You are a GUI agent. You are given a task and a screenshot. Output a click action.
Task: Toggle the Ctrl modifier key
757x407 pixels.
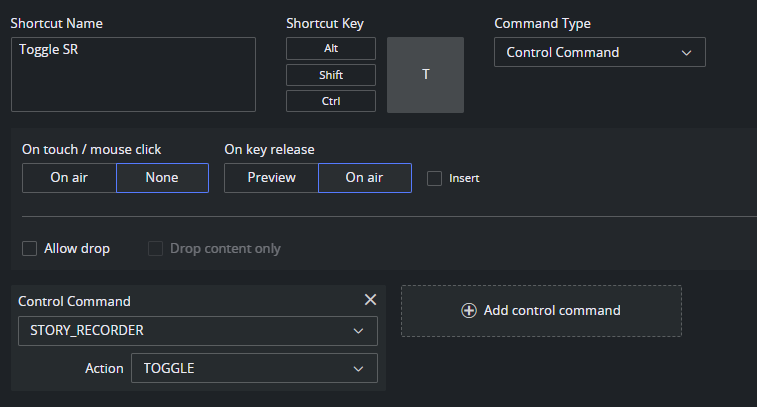tap(330, 101)
